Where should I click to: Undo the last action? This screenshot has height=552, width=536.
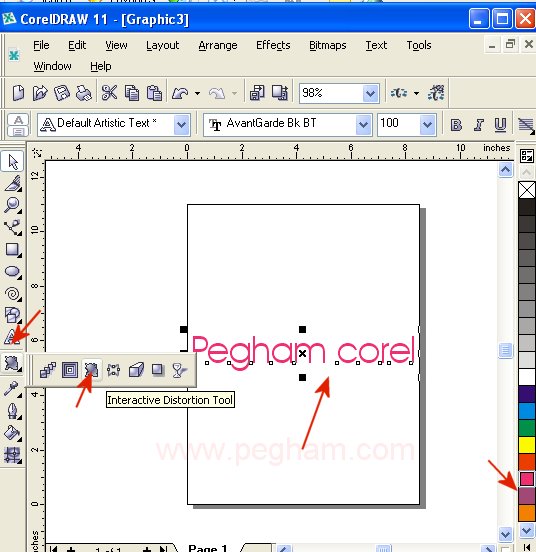click(x=180, y=93)
